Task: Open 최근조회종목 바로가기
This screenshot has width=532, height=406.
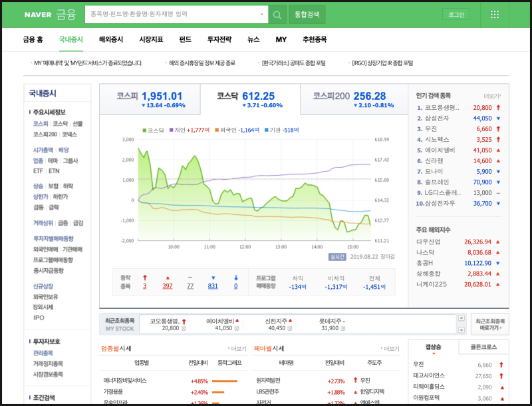Action: coord(490,324)
